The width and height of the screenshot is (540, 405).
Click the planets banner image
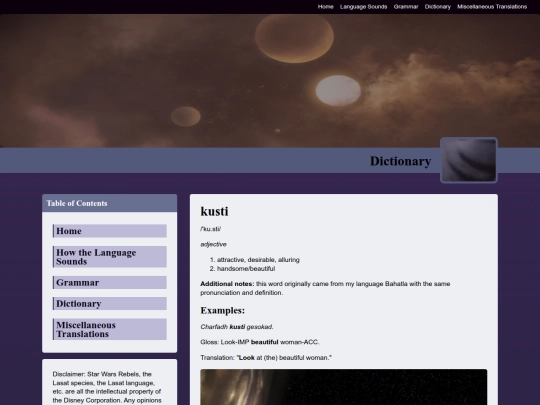(270, 81)
